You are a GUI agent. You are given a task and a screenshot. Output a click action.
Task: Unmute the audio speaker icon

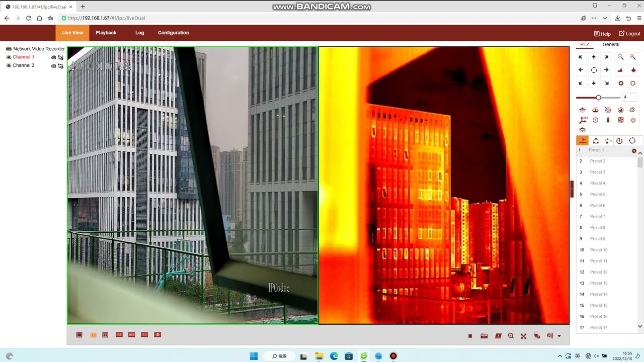tap(550, 336)
